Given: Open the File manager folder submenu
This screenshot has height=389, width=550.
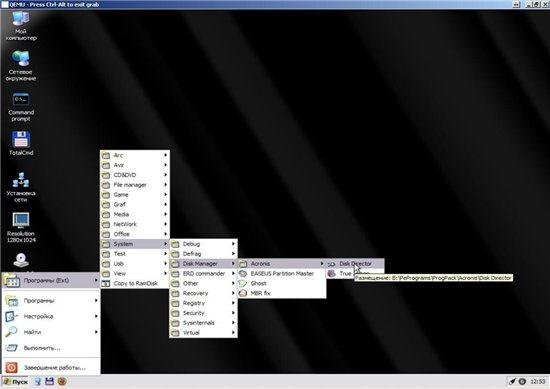Looking at the screenshot, I should point(135,185).
